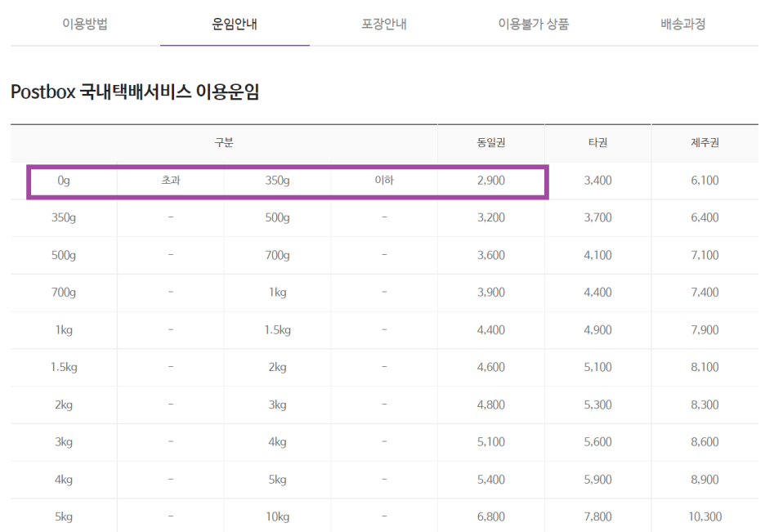
Task: Click the 8,300 fare cell
Action: coord(705,405)
